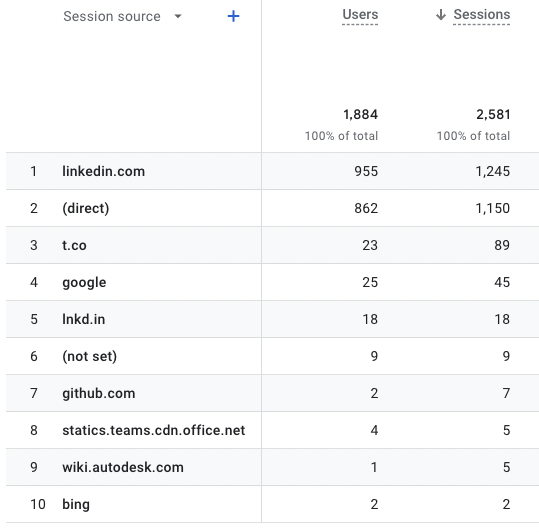The height and width of the screenshot is (532, 539).
Task: Click the 25 users cell for google
Action: coord(370,282)
